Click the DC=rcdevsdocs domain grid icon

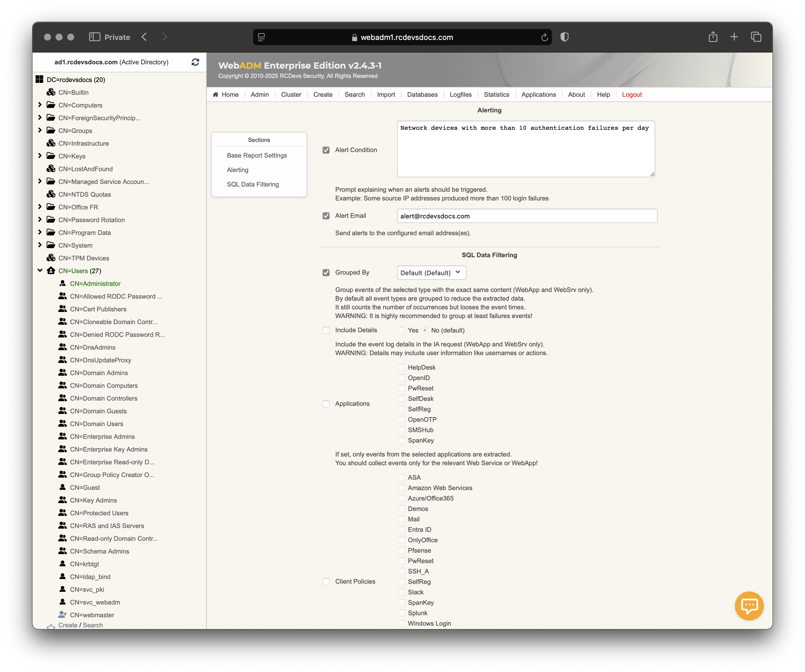39,79
